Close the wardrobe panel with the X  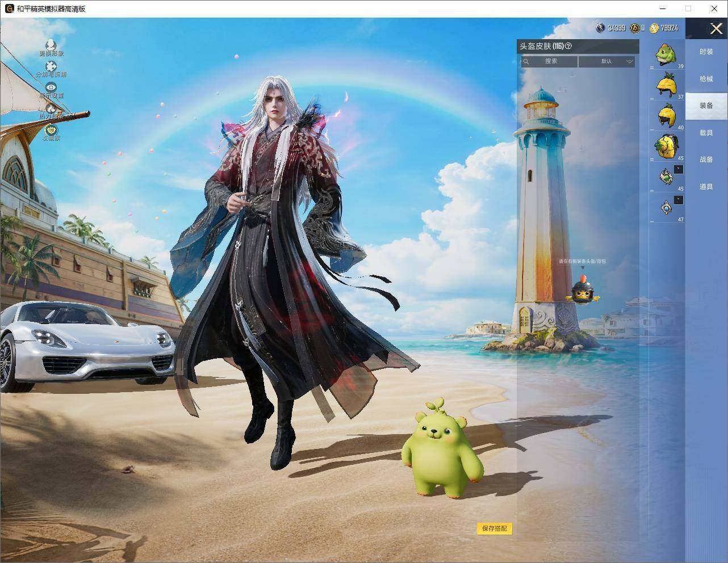(716, 28)
